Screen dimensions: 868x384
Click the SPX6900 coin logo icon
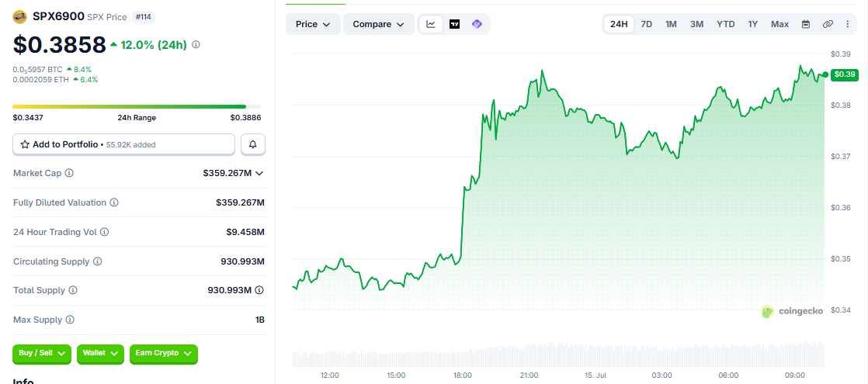pyautogui.click(x=20, y=17)
